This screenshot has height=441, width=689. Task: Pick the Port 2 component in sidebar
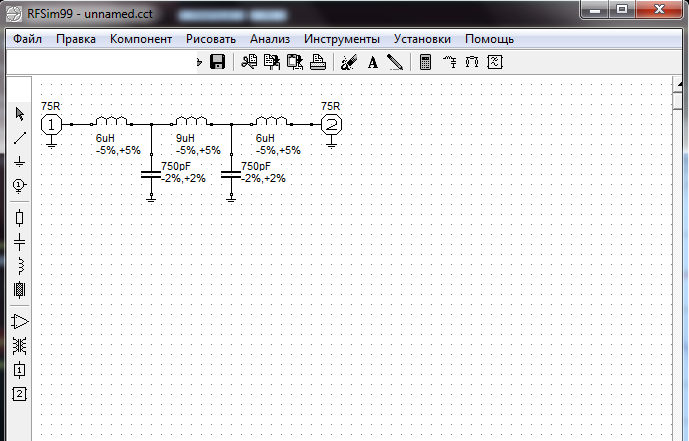tap(19, 393)
